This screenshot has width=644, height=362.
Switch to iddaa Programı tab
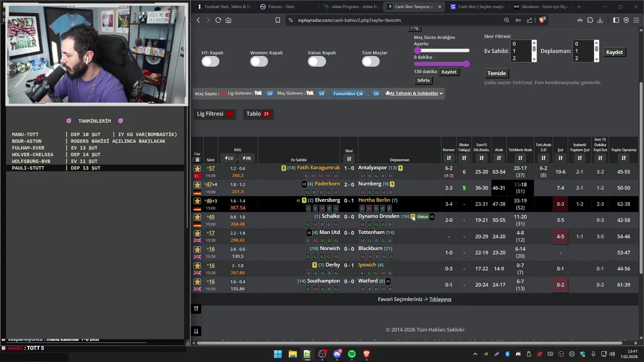pyautogui.click(x=350, y=7)
